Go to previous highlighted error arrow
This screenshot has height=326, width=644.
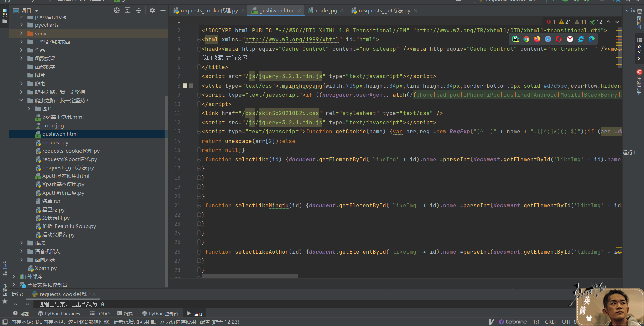608,22
